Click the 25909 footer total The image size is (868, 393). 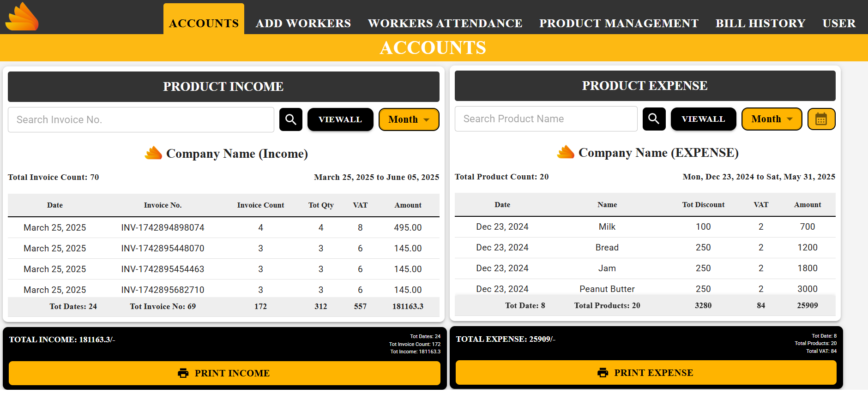pos(808,305)
